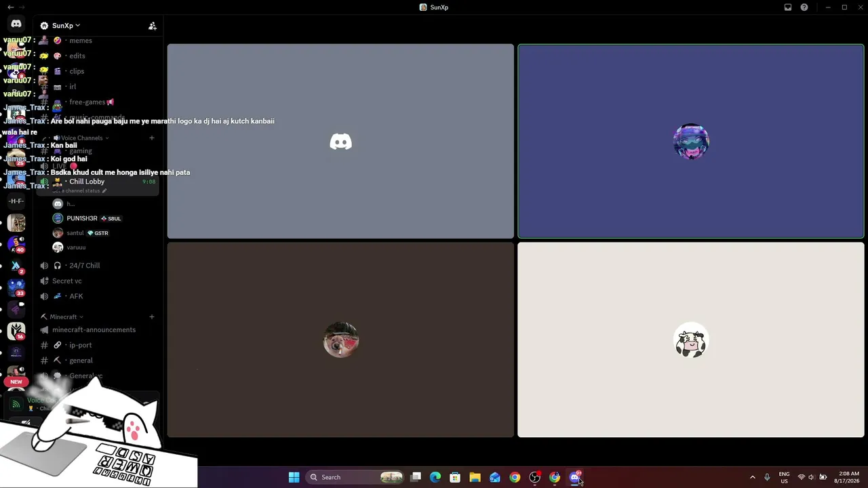The height and width of the screenshot is (488, 868).
Task: Open Discord home direct messages
Action: [x=16, y=24]
